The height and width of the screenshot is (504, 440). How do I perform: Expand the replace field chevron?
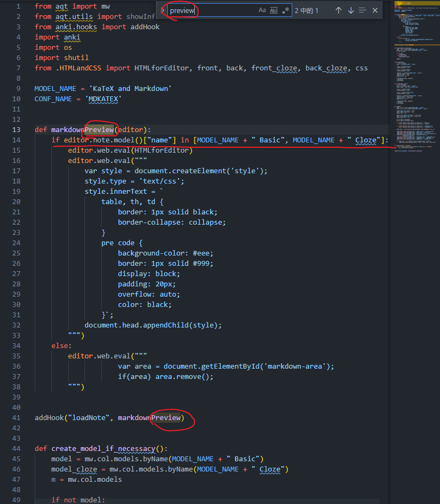(162, 10)
